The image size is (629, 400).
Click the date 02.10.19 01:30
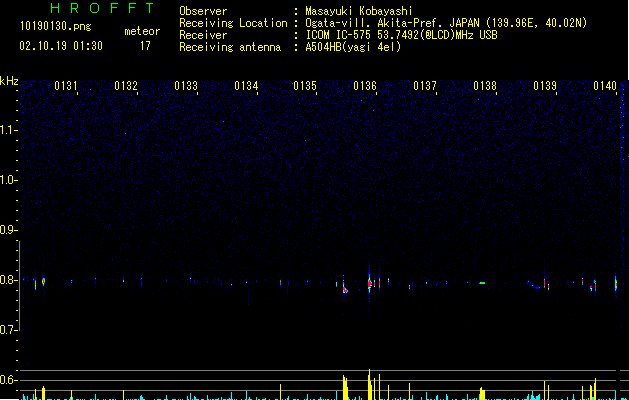click(x=61, y=46)
